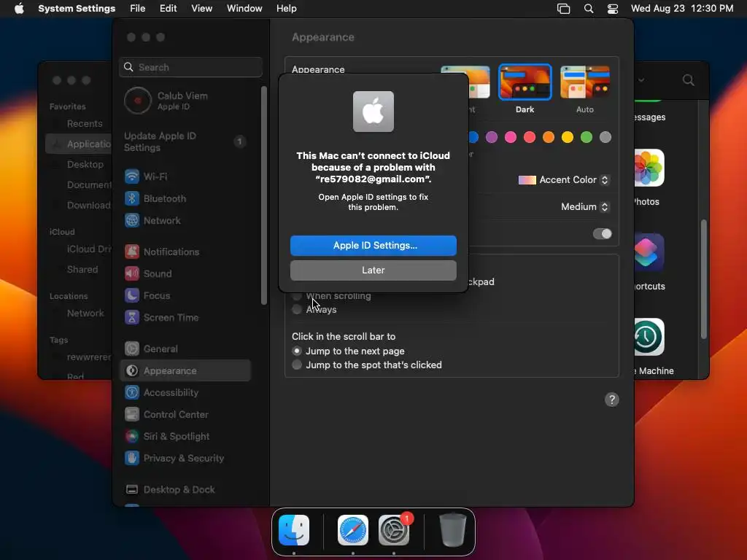Click the help question mark button

612,400
